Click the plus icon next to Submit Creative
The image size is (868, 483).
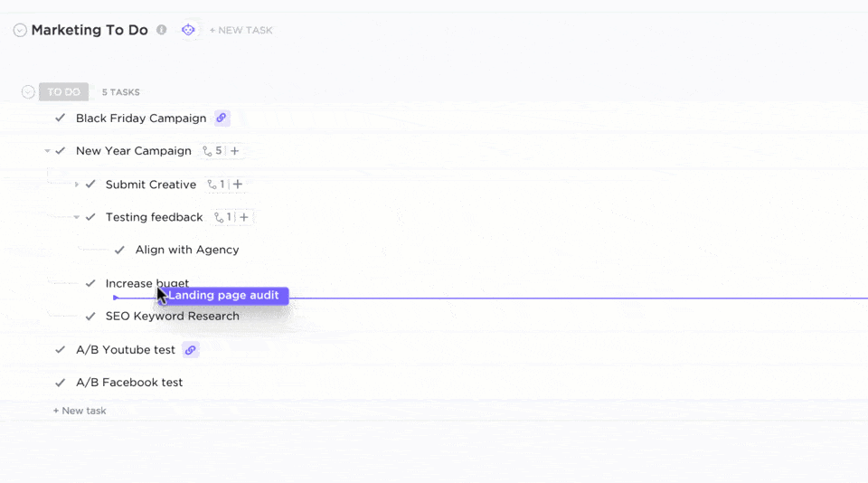[238, 185]
